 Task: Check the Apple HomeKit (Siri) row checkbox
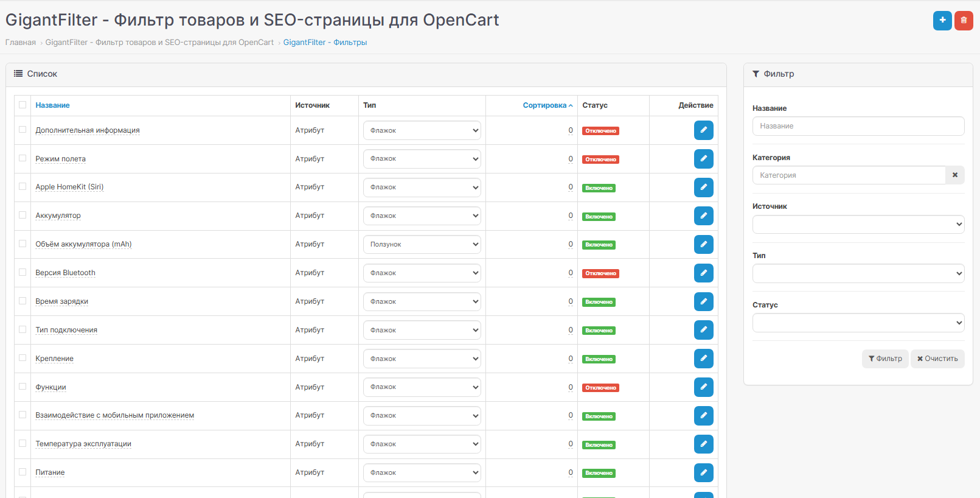23,187
